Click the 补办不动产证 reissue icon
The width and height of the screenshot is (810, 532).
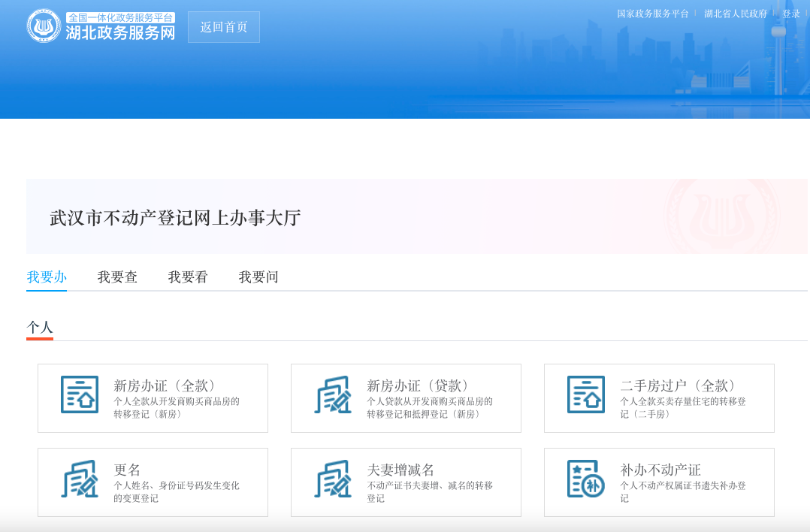586,479
